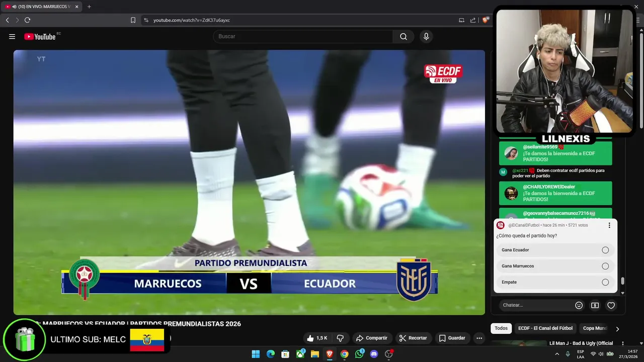Open a new browser tab with the plus icon
Viewport: 644px width, 362px height.
click(89, 7)
